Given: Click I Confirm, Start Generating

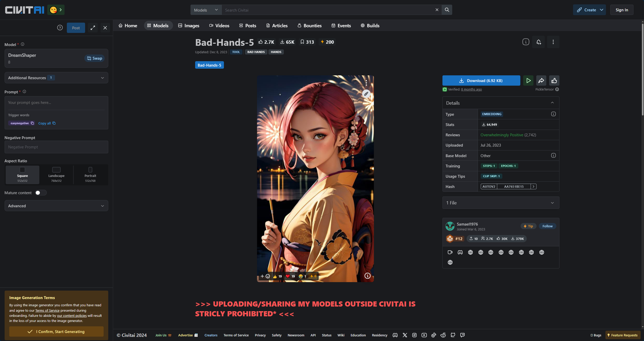Looking at the screenshot, I should tap(56, 331).
